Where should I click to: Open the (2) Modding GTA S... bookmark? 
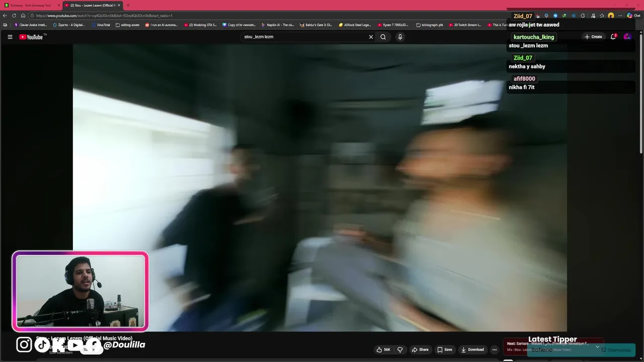coord(200,25)
